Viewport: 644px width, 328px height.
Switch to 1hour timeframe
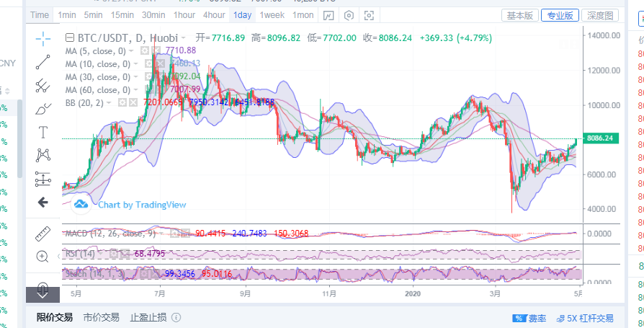(x=184, y=15)
